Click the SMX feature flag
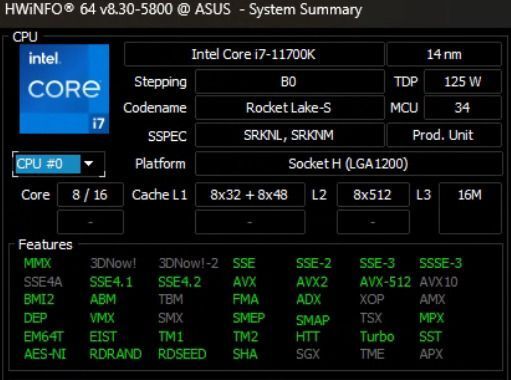The width and height of the screenshot is (511, 380). [x=171, y=318]
